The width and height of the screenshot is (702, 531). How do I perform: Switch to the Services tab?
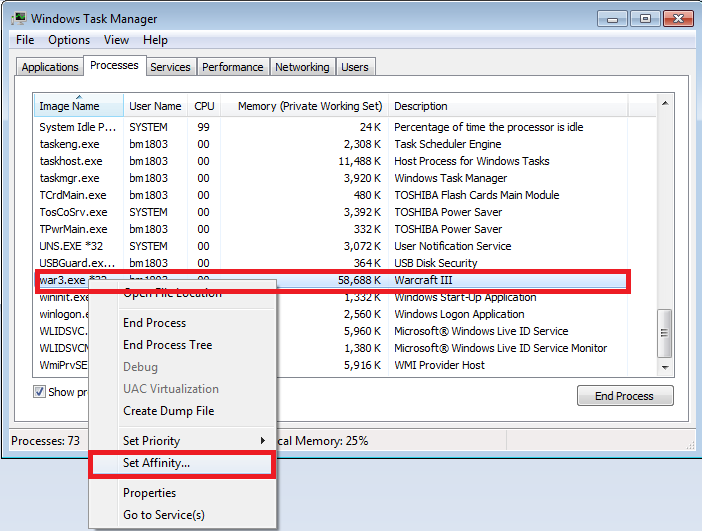(170, 67)
